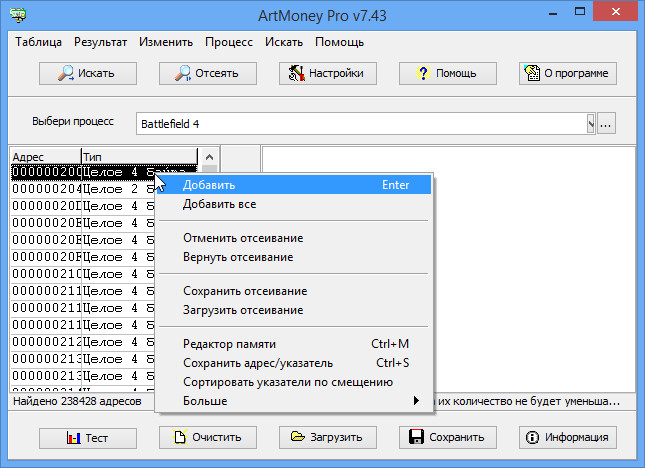
Task: Click the Помощь help button
Action: click(x=448, y=73)
